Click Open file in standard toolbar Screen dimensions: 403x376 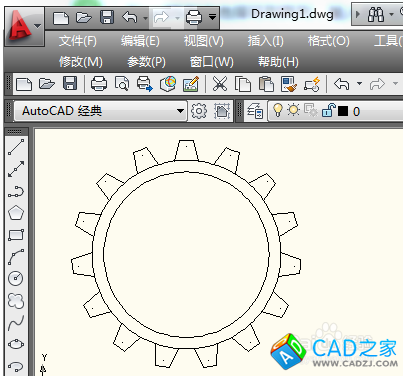[x=47, y=84]
